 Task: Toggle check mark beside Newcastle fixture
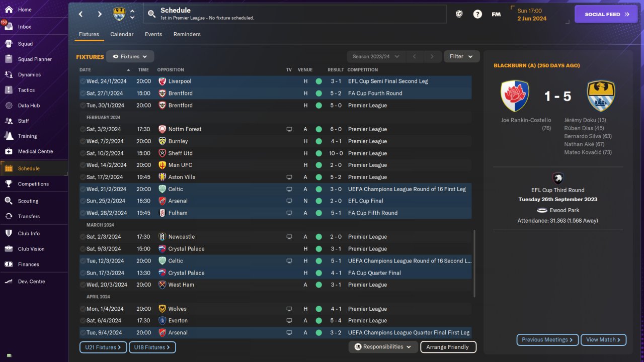83,237
